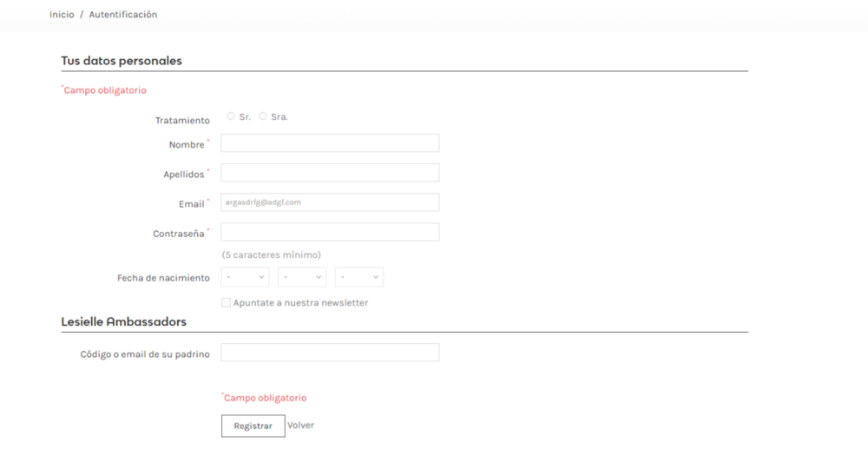Open the first birth date dropdown (day)
Screen dimensions: 868x456
(x=245, y=277)
